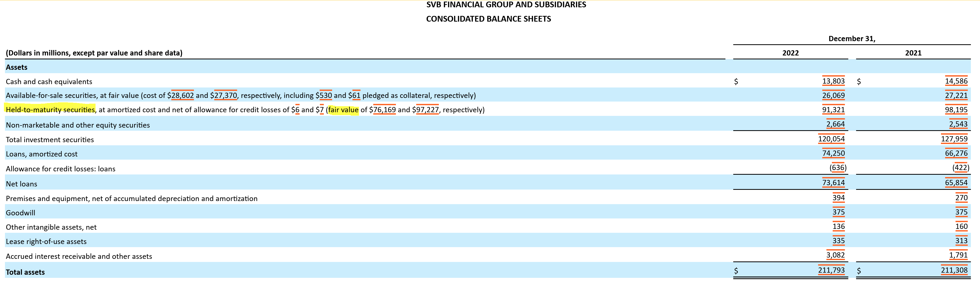Image resolution: width=980 pixels, height=282 pixels.
Task: Click the 2021 Cash value 14,586
Action: coord(956,81)
